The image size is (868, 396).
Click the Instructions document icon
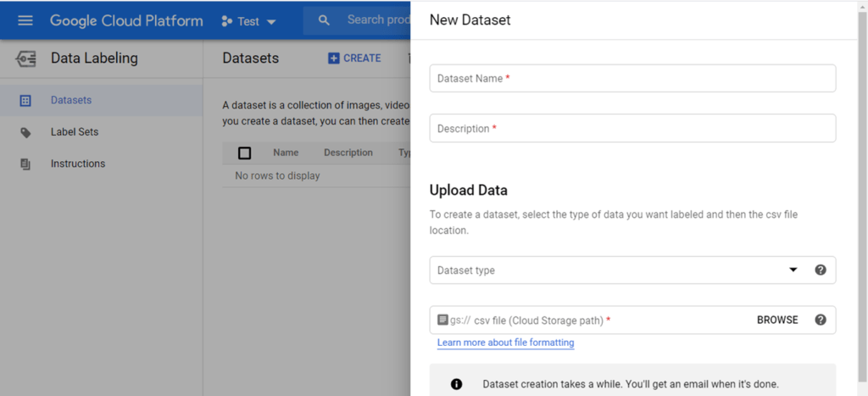(25, 164)
